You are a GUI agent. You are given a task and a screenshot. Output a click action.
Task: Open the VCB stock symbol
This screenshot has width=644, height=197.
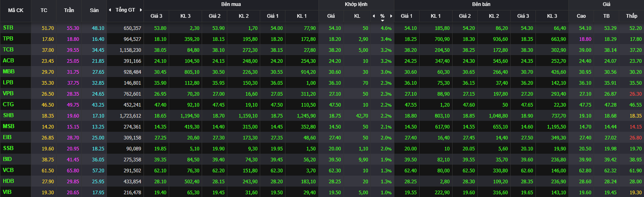[x=8, y=170]
